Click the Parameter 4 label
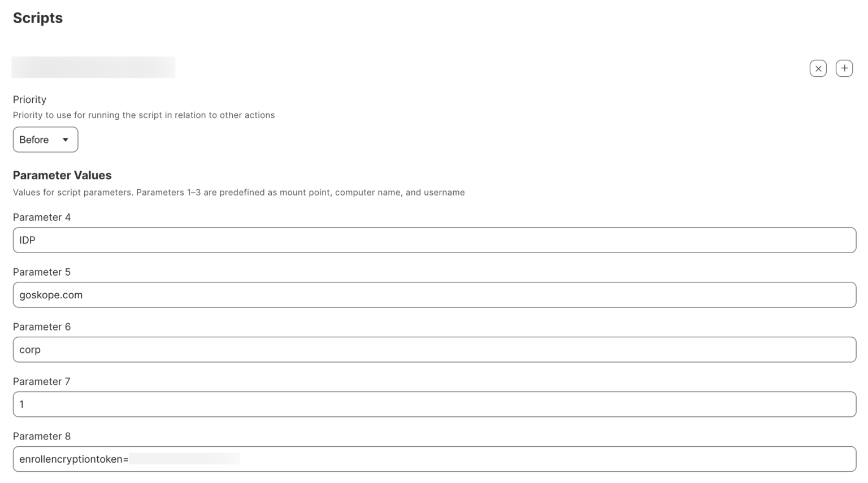 point(41,217)
